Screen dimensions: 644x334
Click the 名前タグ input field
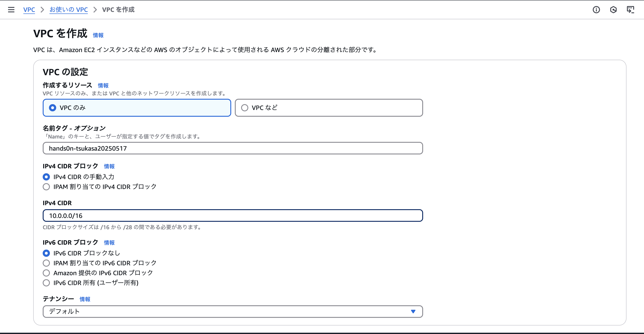(x=233, y=148)
